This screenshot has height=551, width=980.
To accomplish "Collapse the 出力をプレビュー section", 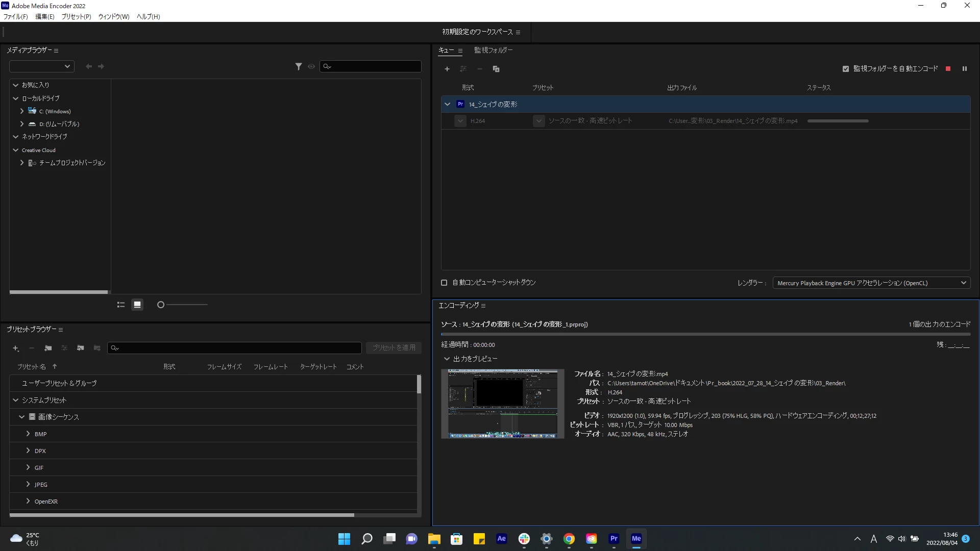I will click(447, 359).
